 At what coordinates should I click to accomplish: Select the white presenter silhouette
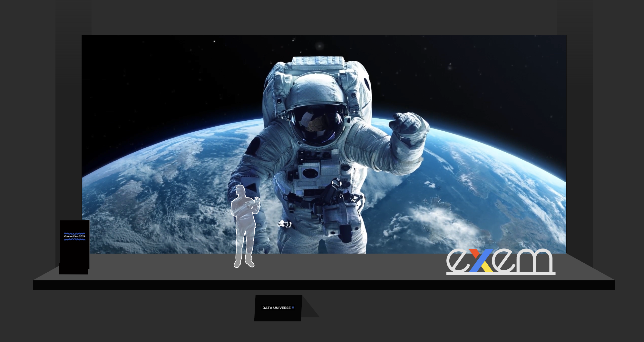(245, 226)
